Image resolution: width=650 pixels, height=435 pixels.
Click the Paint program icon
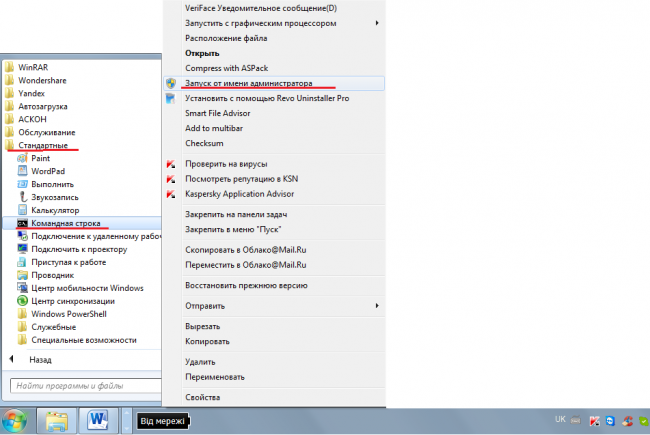22,158
